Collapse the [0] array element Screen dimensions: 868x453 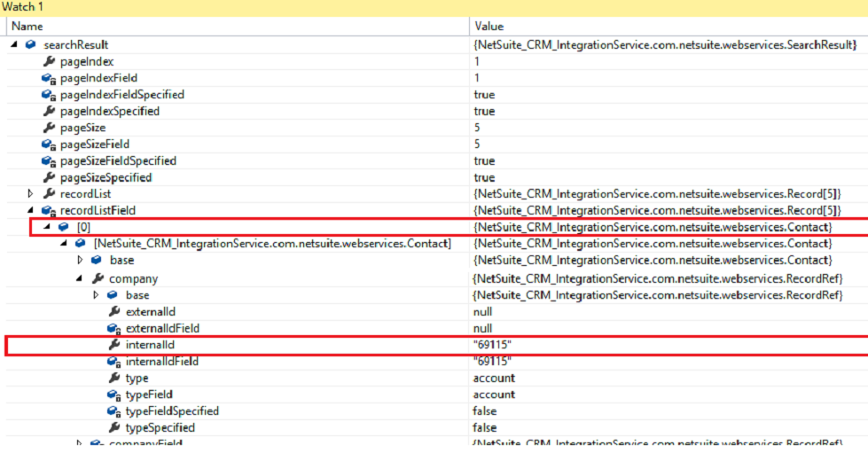[x=47, y=227]
